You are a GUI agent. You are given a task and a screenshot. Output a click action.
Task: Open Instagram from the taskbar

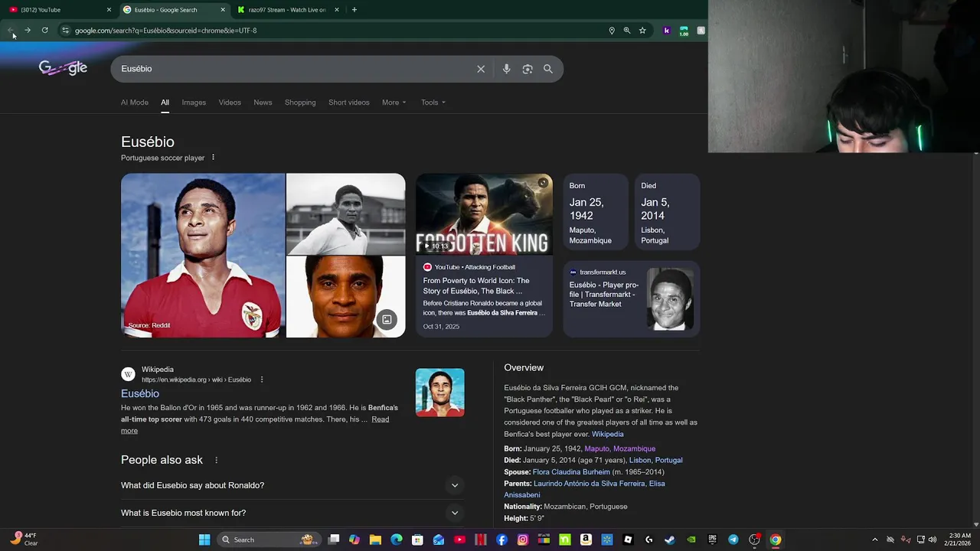523,540
